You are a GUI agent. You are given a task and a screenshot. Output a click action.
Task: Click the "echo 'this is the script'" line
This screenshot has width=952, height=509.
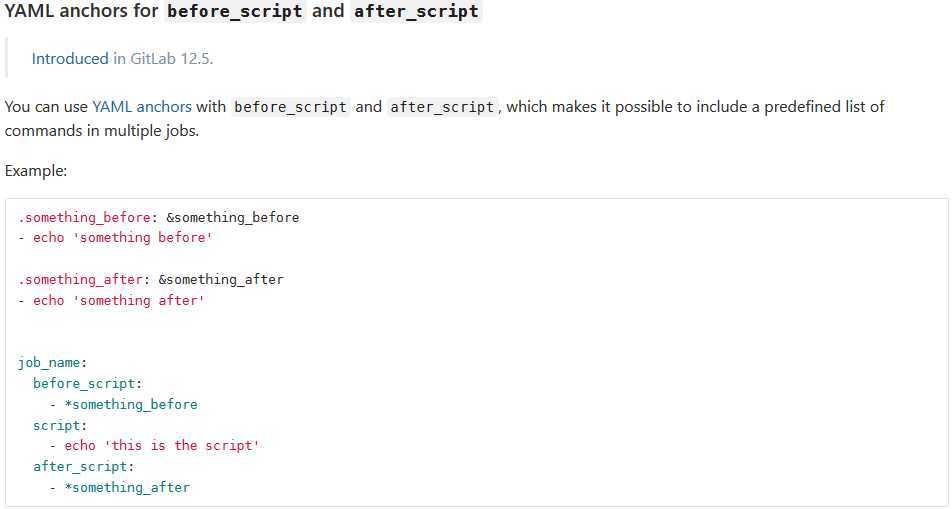(x=161, y=446)
